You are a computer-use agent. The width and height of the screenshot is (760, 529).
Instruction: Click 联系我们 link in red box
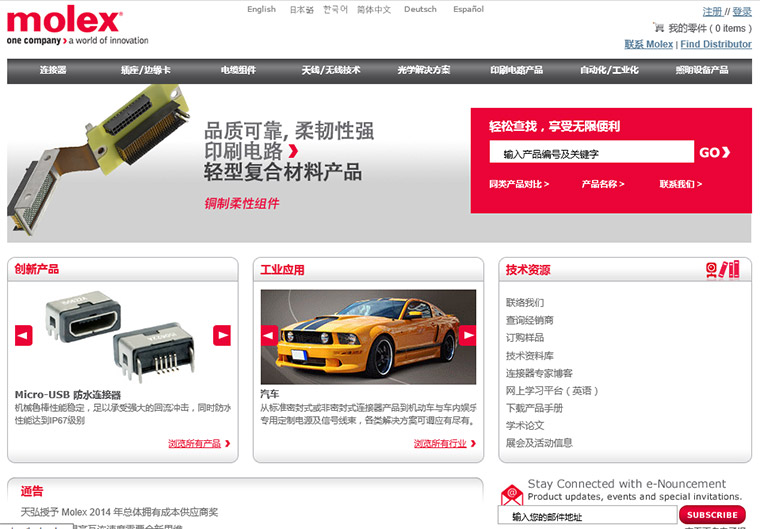681,184
